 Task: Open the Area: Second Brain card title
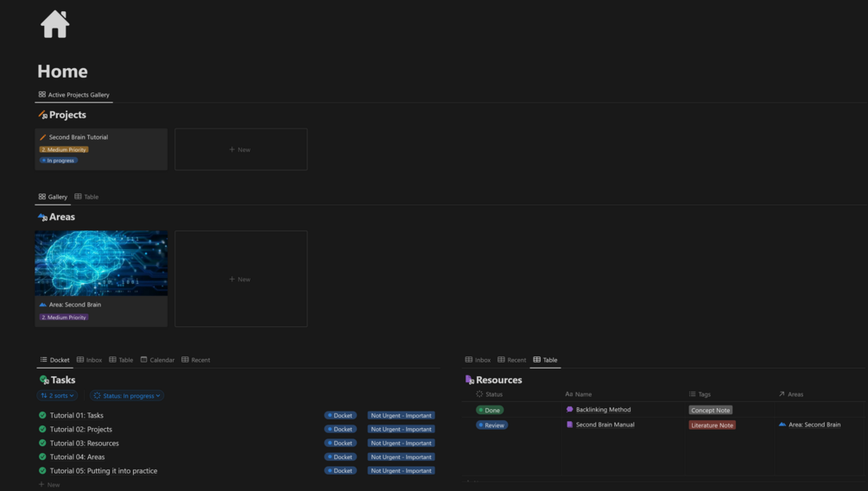coord(75,305)
